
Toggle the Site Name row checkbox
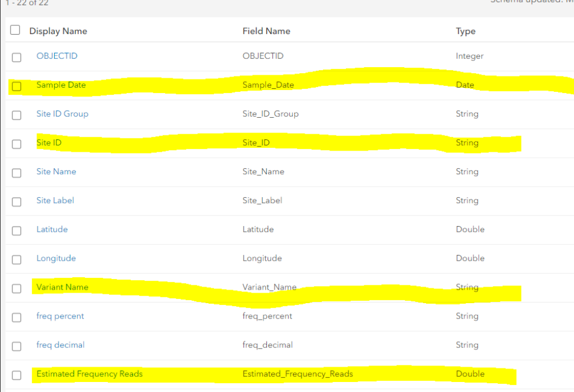pyautogui.click(x=17, y=172)
